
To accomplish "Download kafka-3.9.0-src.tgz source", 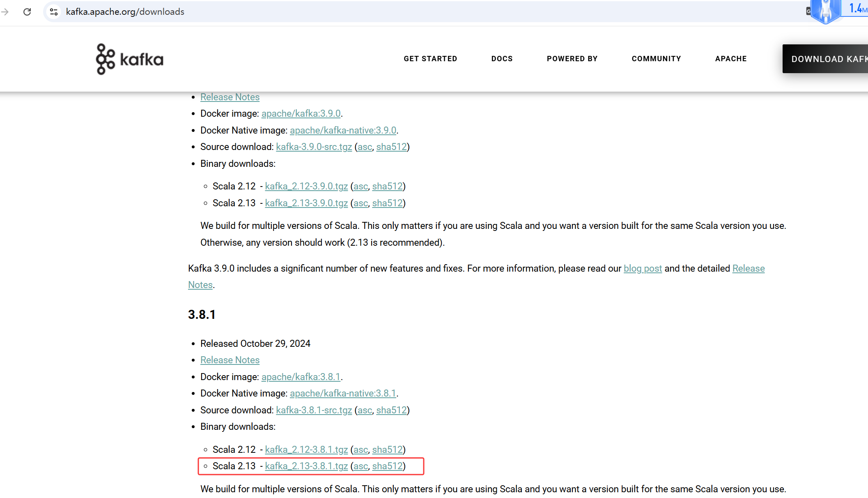I will tap(314, 147).
